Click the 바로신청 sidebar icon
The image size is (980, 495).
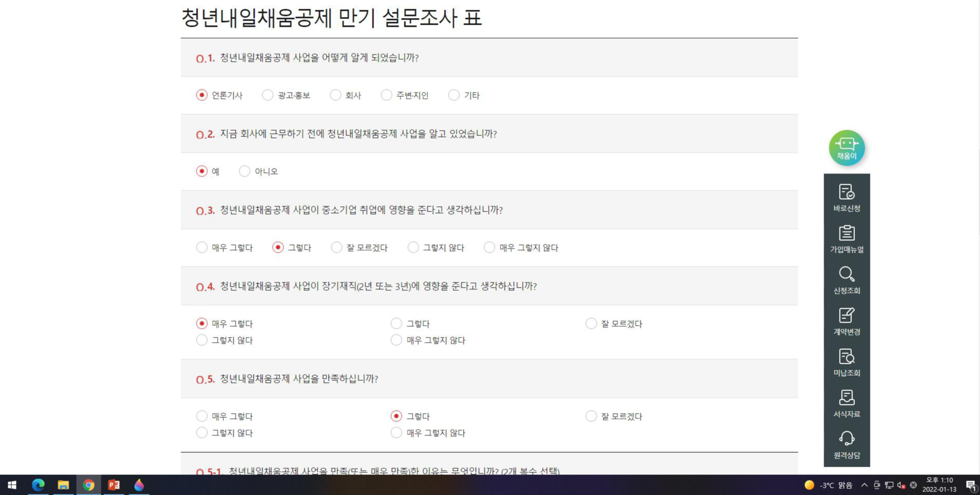point(846,198)
